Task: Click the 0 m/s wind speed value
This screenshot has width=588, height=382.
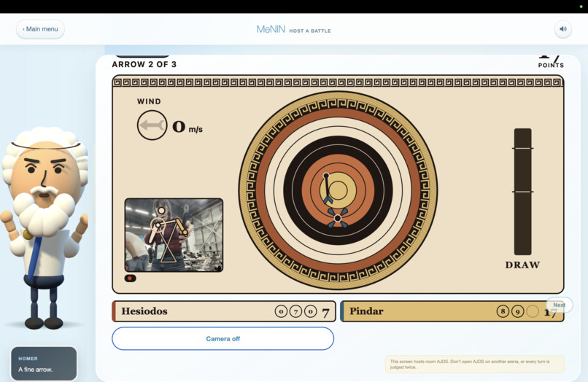Action: [x=187, y=128]
